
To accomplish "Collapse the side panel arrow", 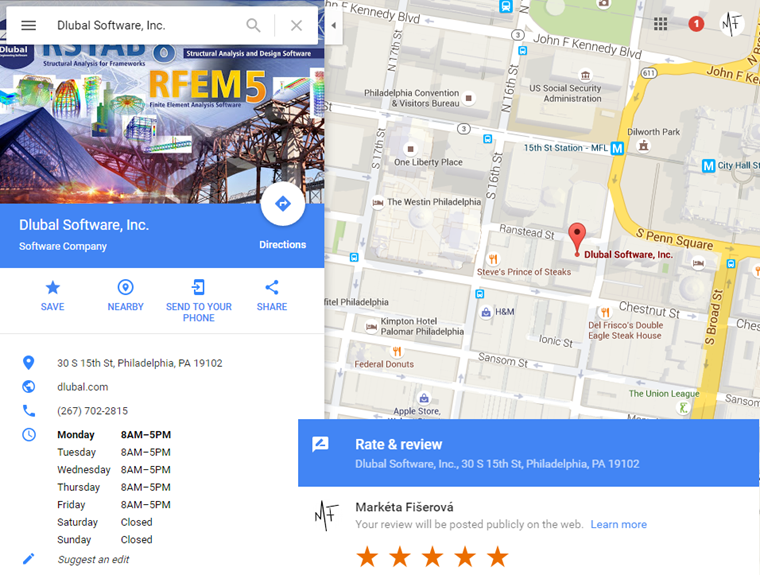I will [333, 25].
